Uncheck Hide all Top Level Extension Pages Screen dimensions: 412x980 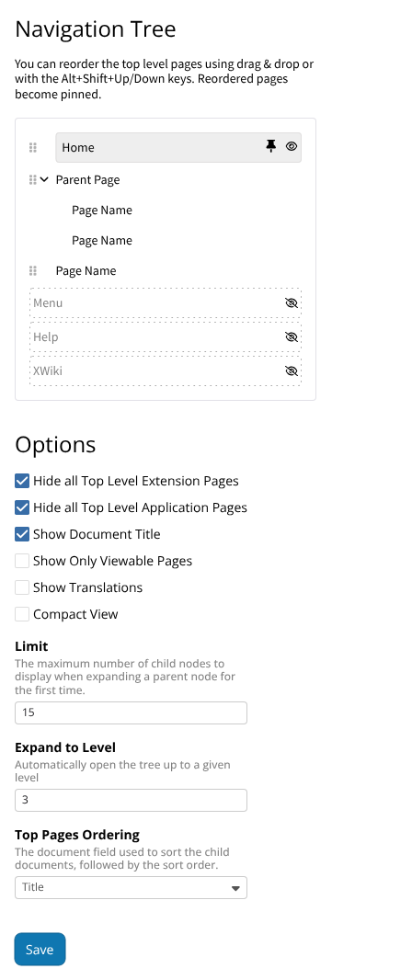(x=22, y=481)
